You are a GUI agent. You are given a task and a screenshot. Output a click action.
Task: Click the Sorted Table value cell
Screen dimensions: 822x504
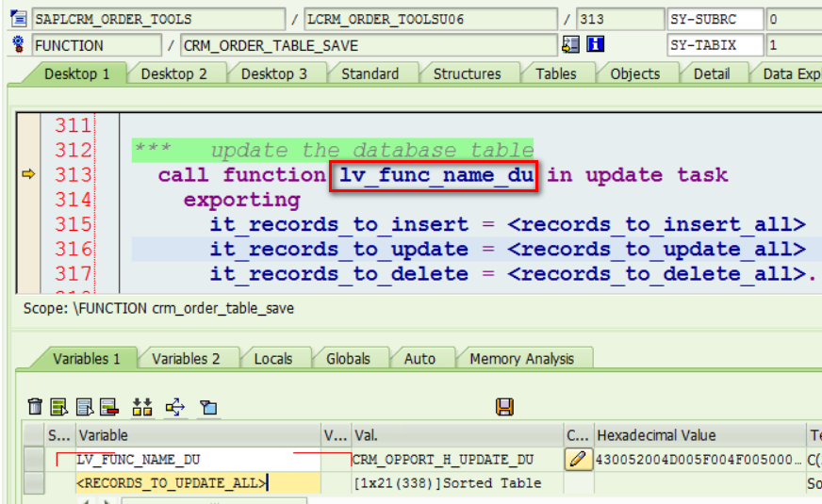point(457,482)
